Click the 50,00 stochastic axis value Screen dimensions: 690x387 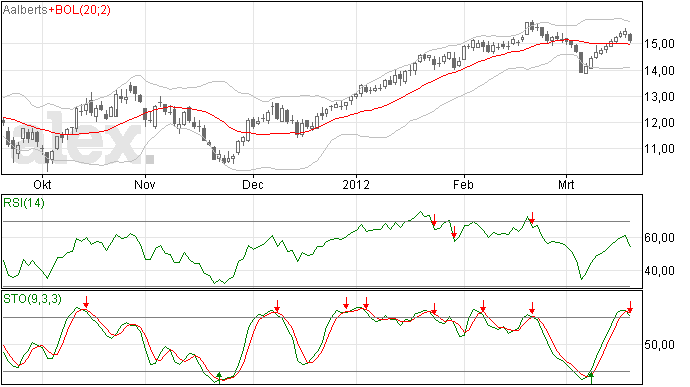point(660,344)
